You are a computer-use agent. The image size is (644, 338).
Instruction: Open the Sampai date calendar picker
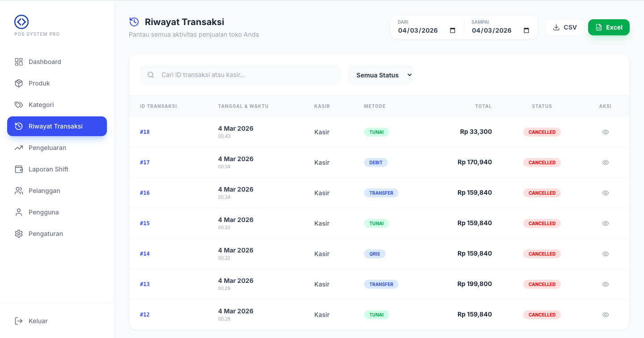point(526,30)
